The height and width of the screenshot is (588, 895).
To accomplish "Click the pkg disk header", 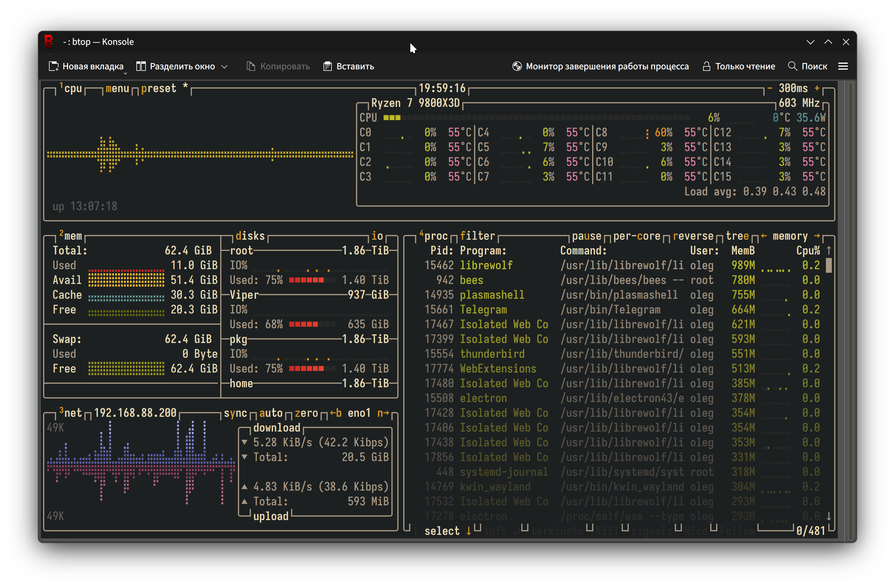I will point(239,339).
